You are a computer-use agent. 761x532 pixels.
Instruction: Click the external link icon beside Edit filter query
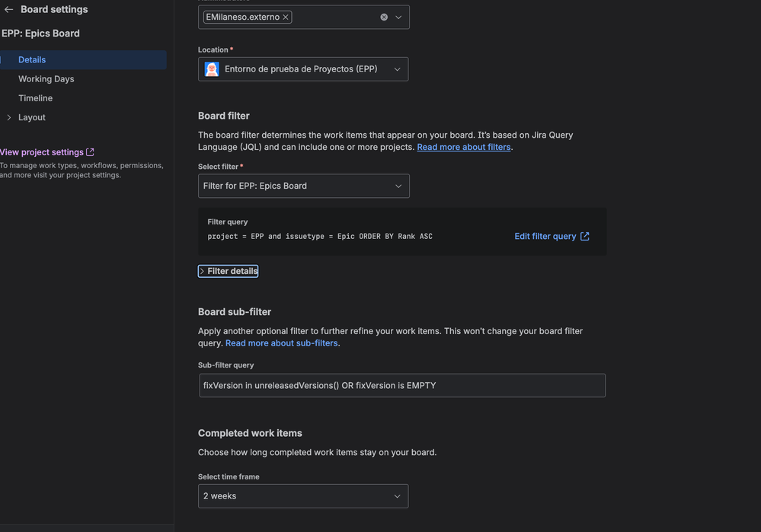[x=585, y=236]
